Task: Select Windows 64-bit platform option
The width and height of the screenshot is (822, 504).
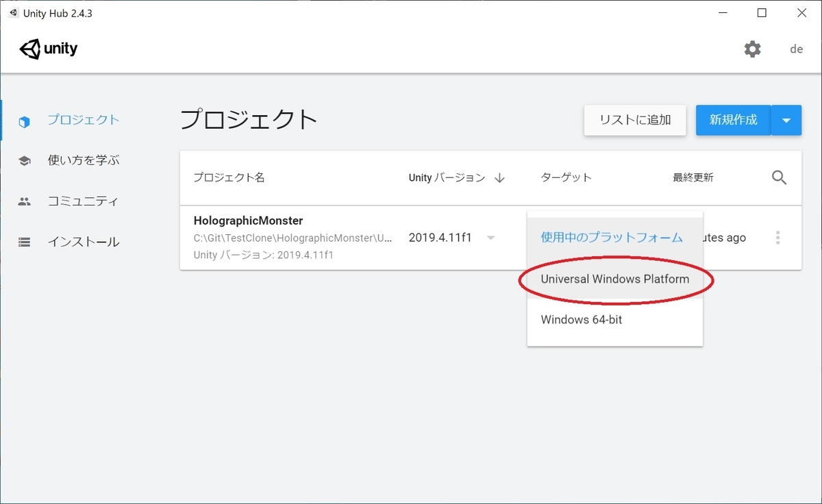Action: 614,319
